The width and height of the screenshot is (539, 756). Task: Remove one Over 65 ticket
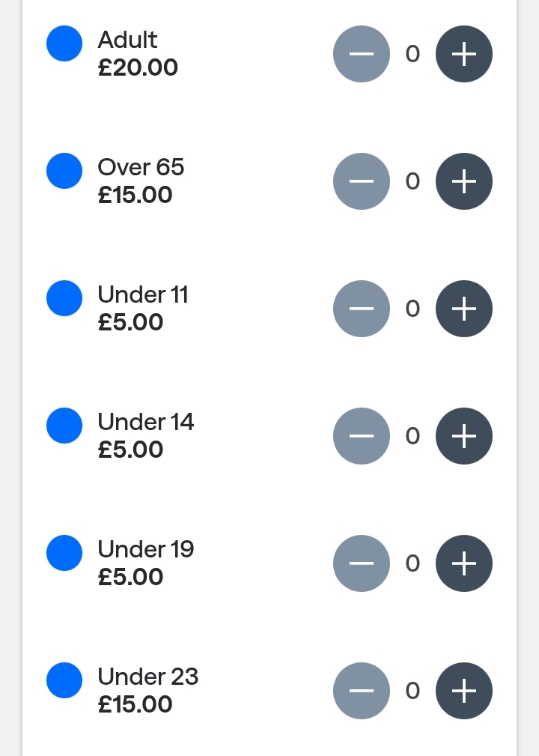pos(362,181)
